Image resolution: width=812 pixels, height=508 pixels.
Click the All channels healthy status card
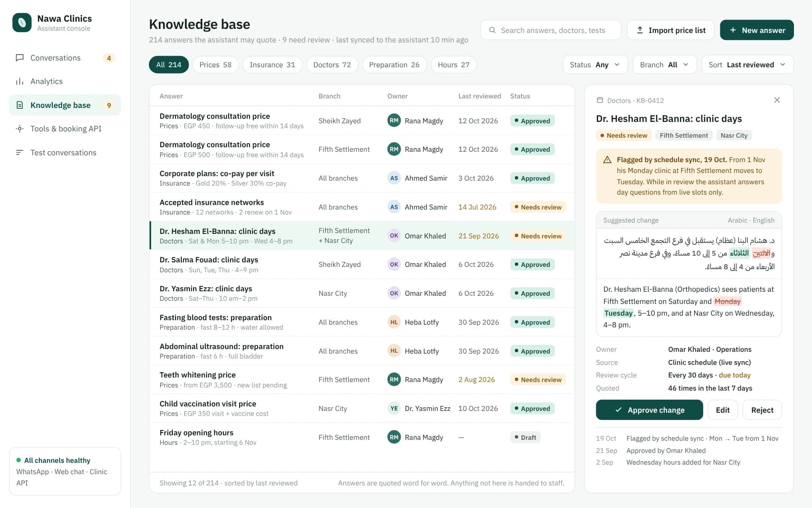(x=65, y=471)
